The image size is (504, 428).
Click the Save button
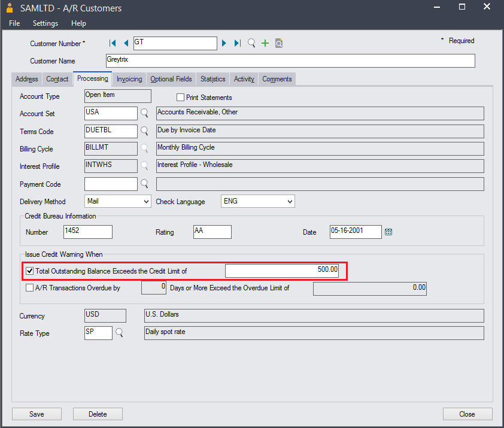[x=37, y=414]
